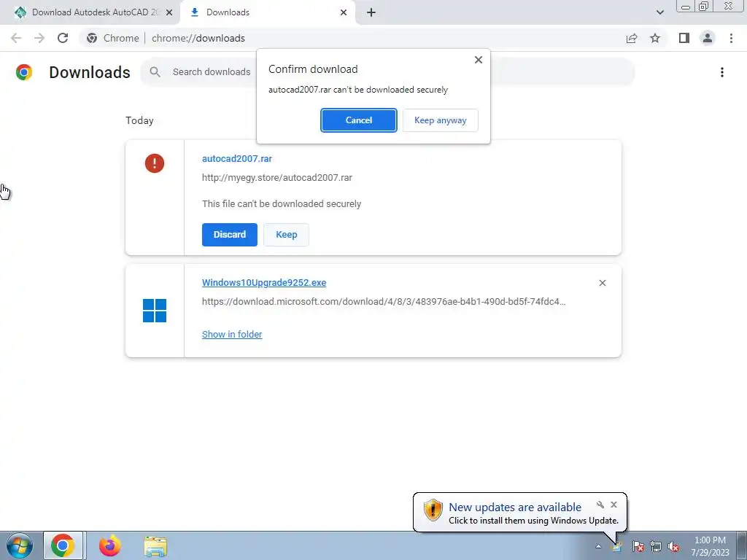This screenshot has width=747, height=560.
Task: Share this page using share icon
Action: 632,38
